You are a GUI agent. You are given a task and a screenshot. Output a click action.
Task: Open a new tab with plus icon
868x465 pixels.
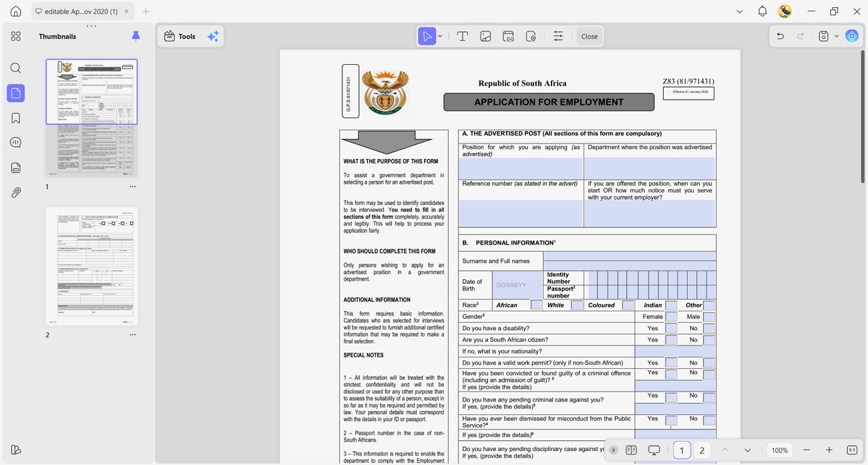pyautogui.click(x=146, y=11)
